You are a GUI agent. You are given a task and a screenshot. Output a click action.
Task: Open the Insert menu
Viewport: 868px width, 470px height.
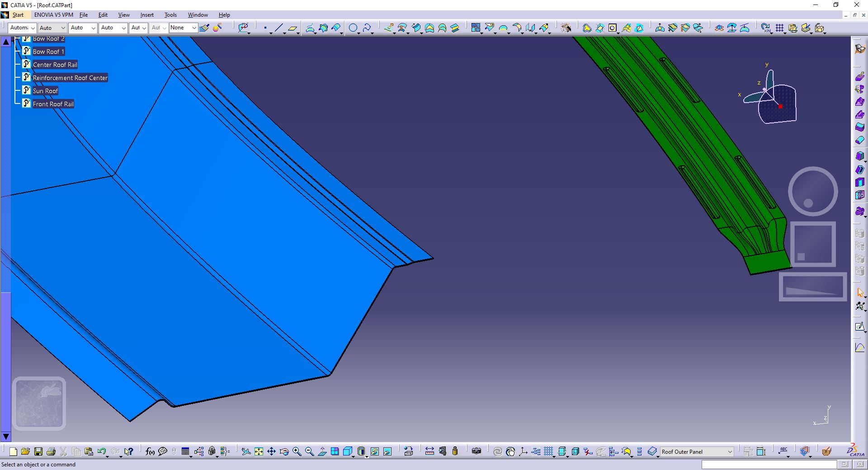click(147, 15)
